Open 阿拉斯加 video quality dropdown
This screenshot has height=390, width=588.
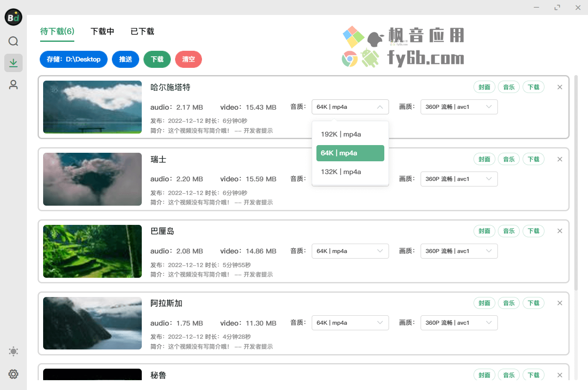pyautogui.click(x=459, y=323)
